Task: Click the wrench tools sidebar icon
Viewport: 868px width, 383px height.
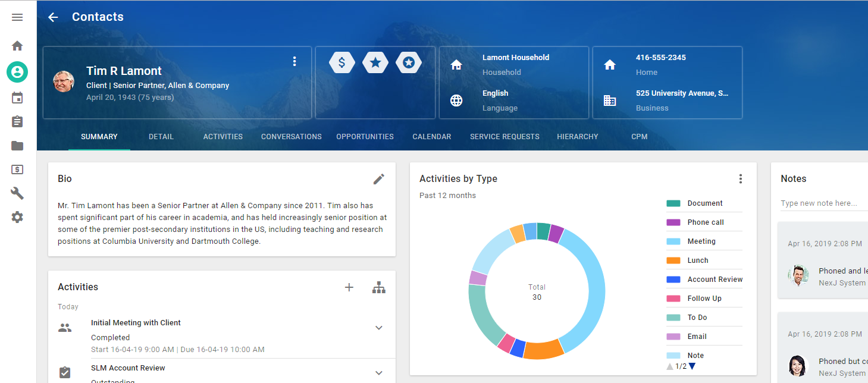Action: tap(17, 193)
